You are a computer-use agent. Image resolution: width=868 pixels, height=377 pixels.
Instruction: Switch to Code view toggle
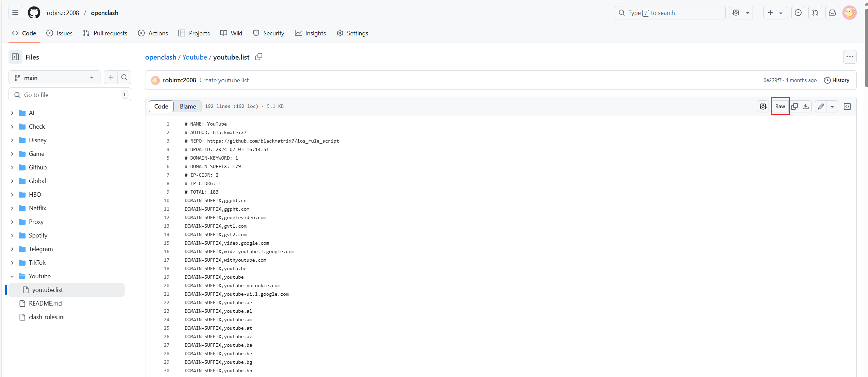161,106
